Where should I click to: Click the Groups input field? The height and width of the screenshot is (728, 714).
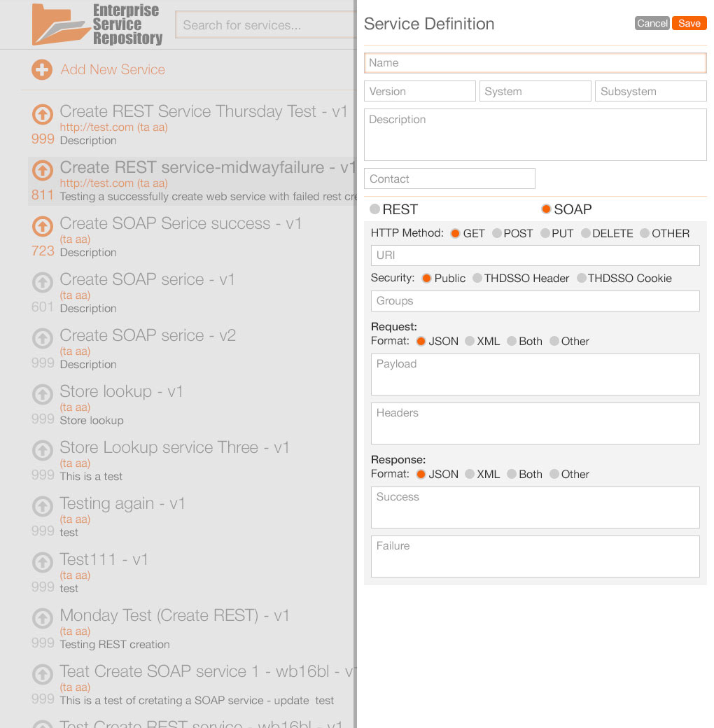tap(535, 301)
